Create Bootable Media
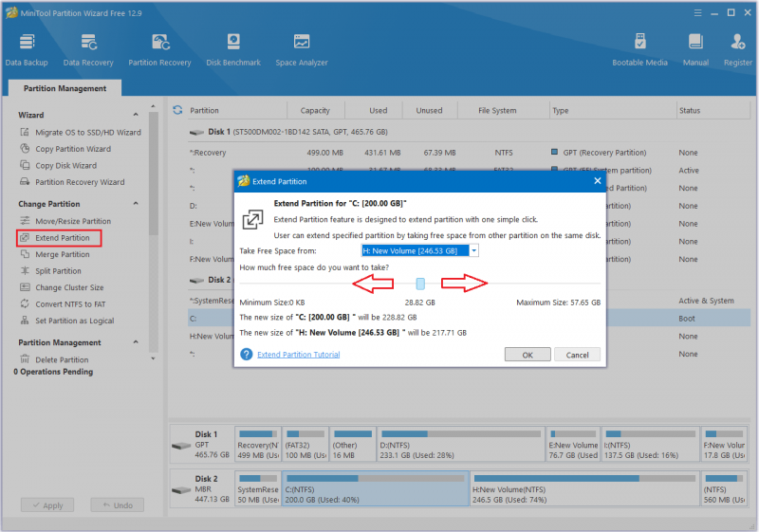 pos(639,50)
